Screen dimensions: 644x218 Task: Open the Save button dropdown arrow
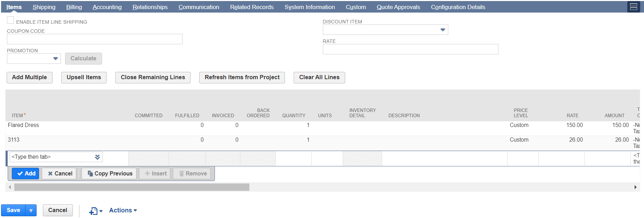click(31, 210)
